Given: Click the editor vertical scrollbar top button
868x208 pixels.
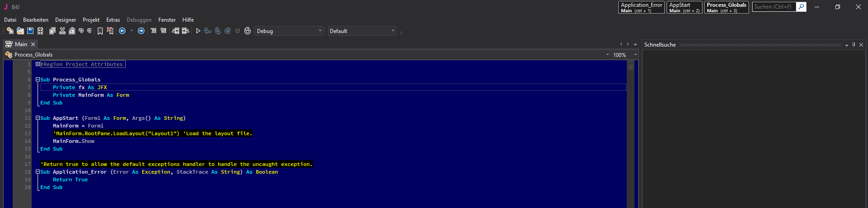Looking at the screenshot, I should pos(630,66).
